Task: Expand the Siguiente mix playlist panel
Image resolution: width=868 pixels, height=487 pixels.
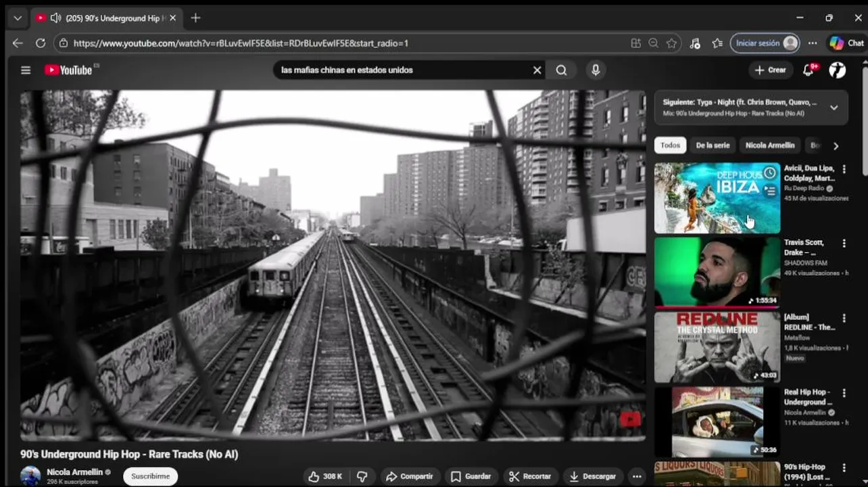Action: 834,108
